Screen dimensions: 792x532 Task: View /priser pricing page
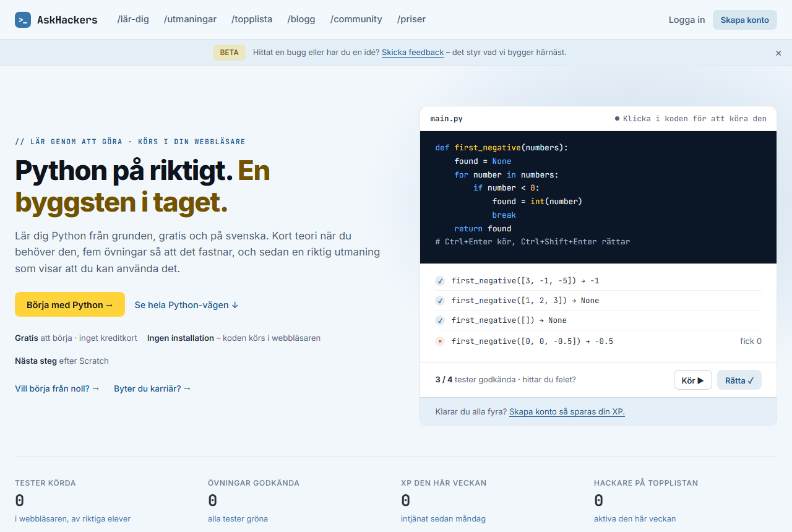(411, 19)
